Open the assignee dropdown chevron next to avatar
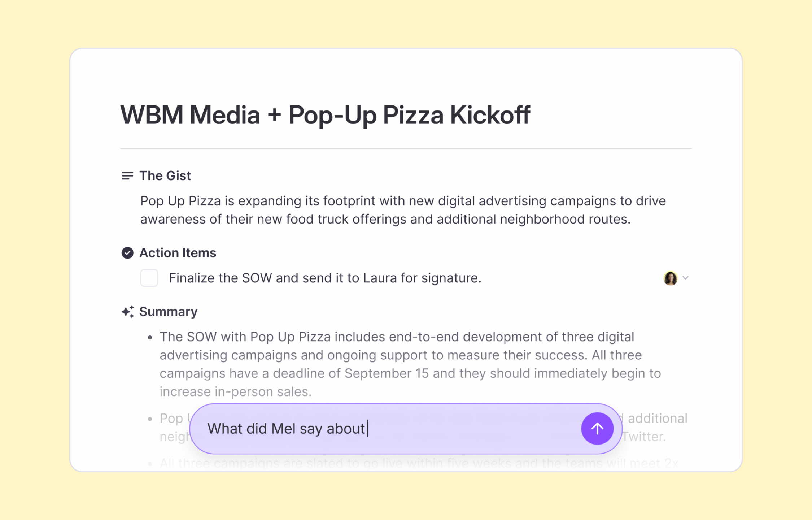The width and height of the screenshot is (812, 520). (x=686, y=278)
